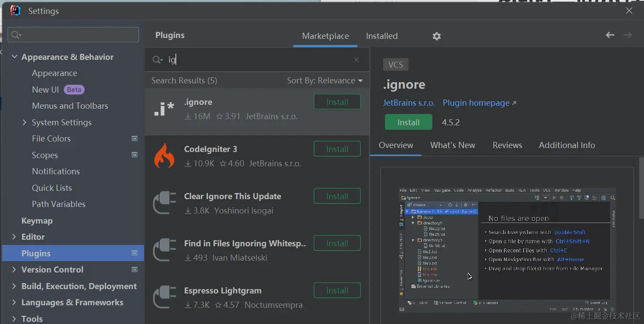Collapse the Appearance & Behavior section
The image size is (644, 324).
[14, 57]
